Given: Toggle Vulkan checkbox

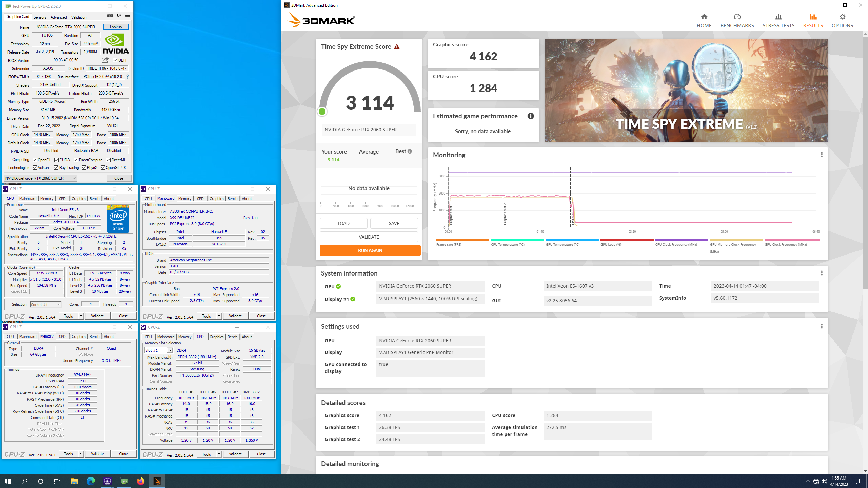Looking at the screenshot, I should click(x=35, y=168).
